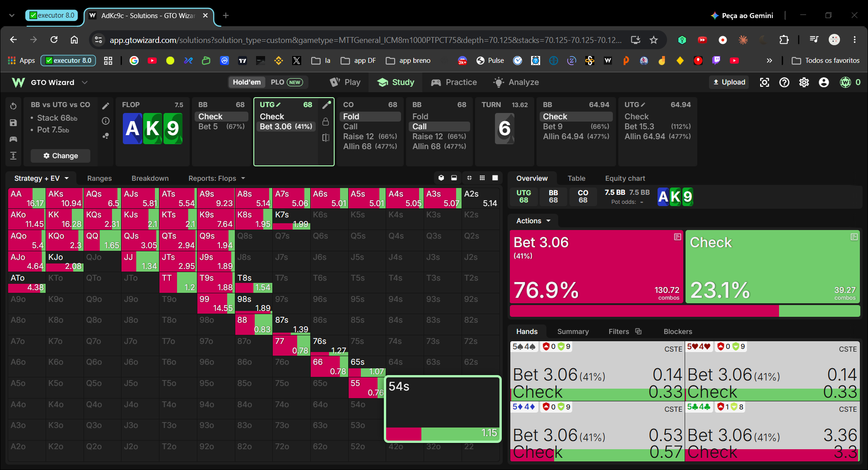Open the user account profile icon

(824, 82)
